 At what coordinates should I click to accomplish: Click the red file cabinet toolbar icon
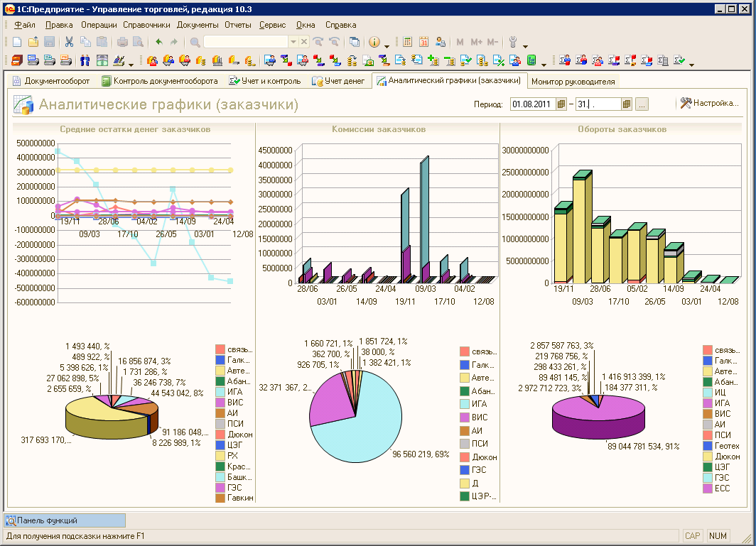(17, 60)
